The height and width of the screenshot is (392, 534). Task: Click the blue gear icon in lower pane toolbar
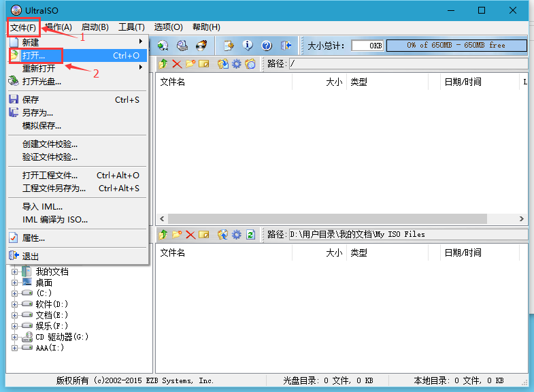[236, 234]
